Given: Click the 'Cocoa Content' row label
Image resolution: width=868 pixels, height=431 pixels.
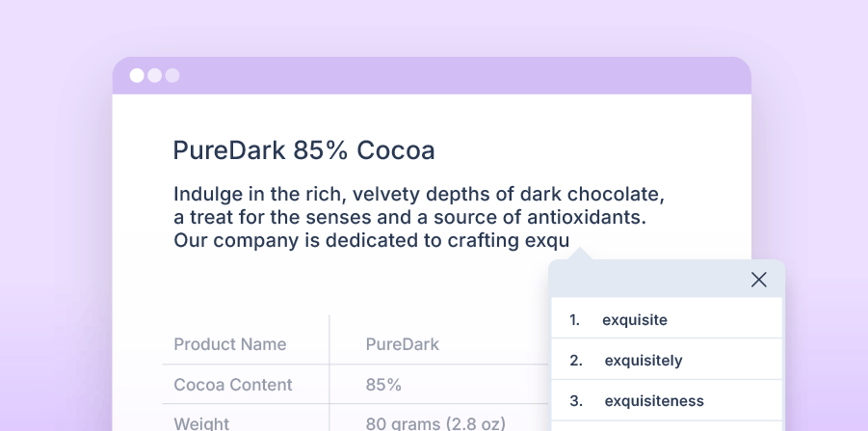Looking at the screenshot, I should [232, 385].
